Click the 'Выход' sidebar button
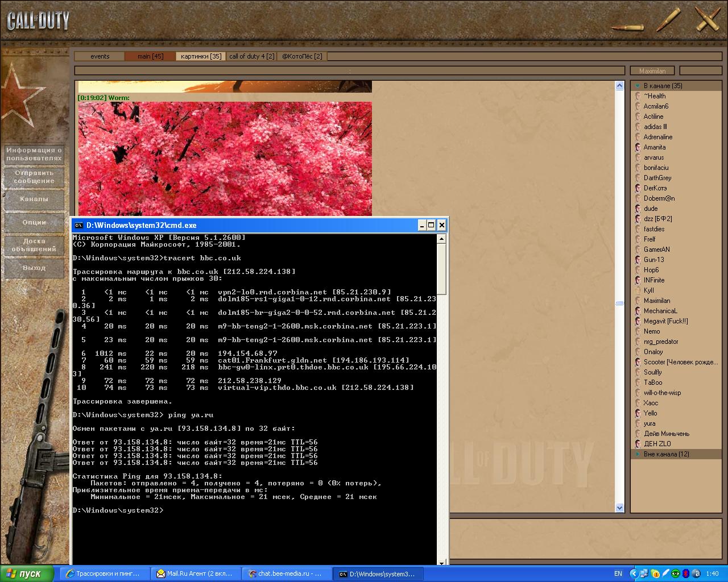728x582 pixels. 34,268
